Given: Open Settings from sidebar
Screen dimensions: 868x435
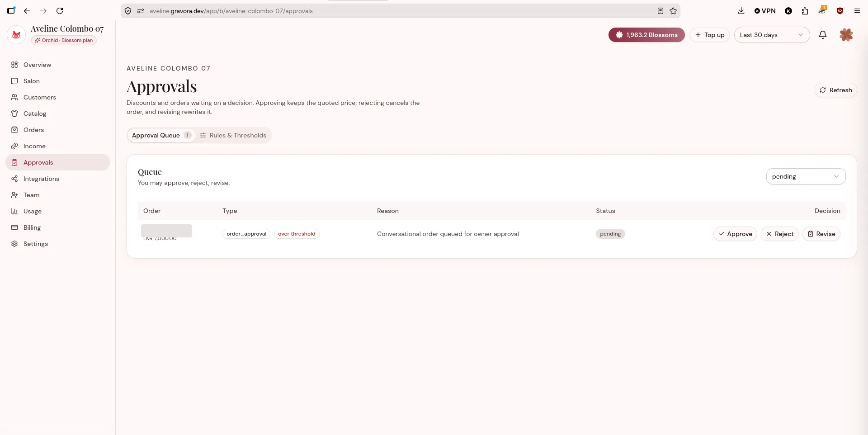Looking at the screenshot, I should [57, 244].
